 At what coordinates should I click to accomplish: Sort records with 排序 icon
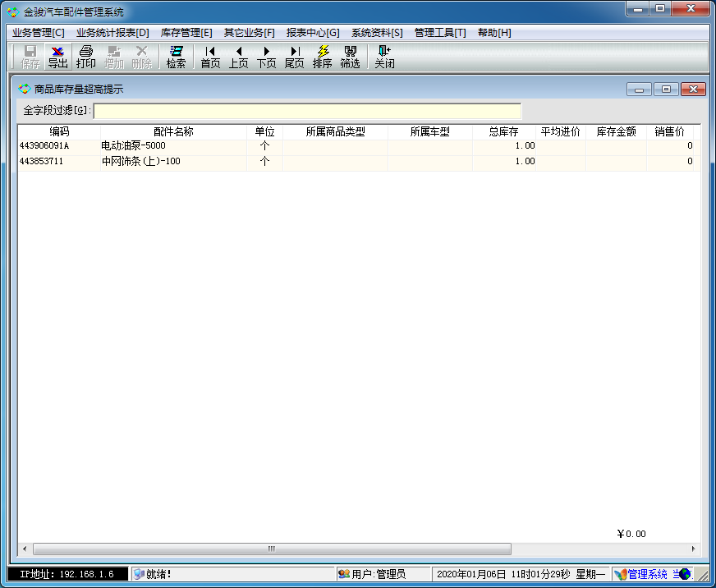tap(322, 57)
